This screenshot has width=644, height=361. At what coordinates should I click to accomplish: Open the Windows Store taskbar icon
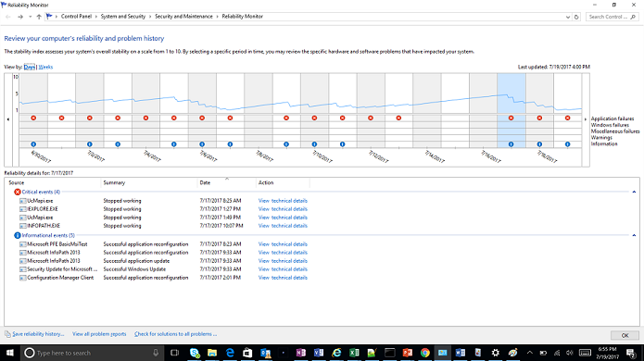pos(247,353)
